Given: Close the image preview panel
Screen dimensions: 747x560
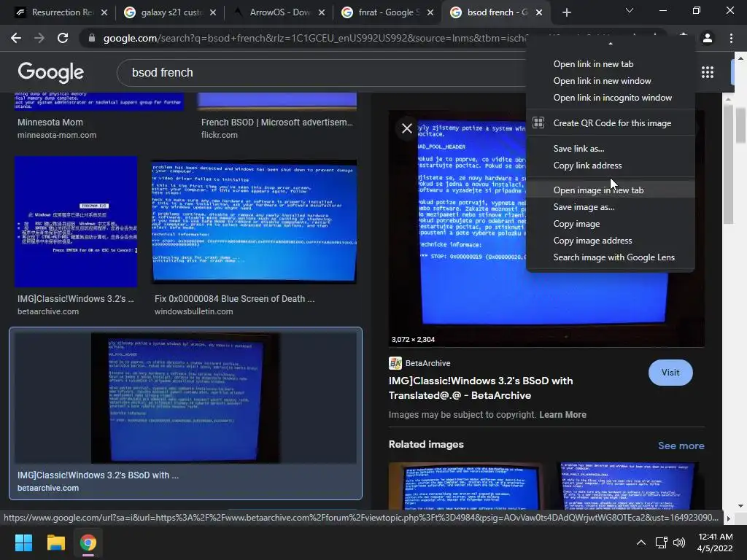Looking at the screenshot, I should click(407, 128).
